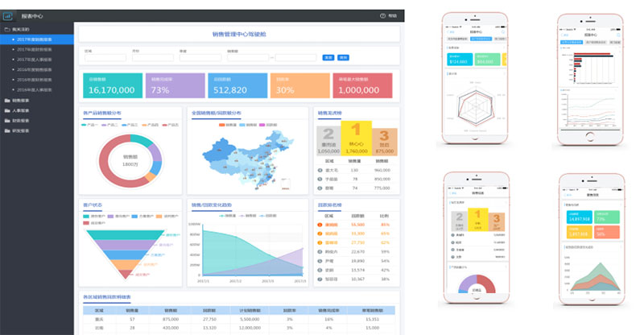Toggle teal 产品一 legend in donut chart
This screenshot has width=644, height=335.
[90, 125]
